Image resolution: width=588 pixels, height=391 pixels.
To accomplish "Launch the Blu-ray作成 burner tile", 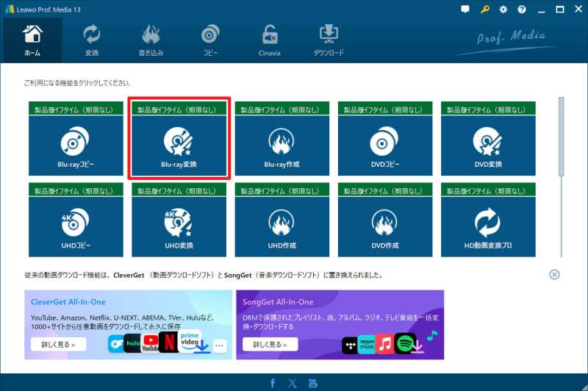I will [282, 146].
